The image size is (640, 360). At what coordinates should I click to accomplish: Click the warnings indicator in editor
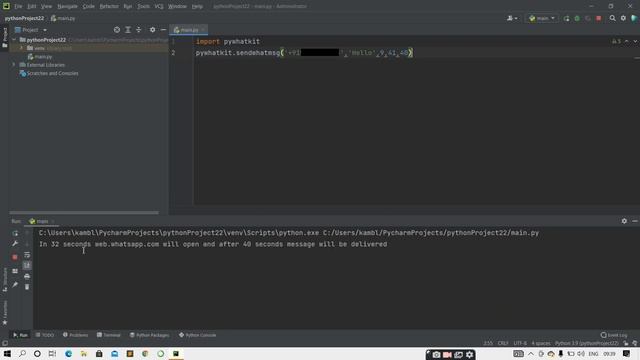point(616,41)
